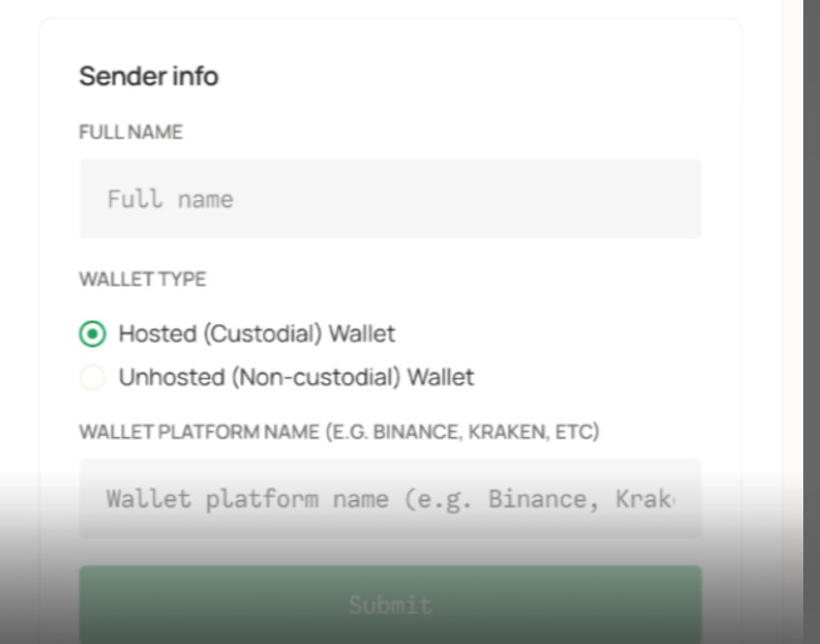Focus the Wallet platform name input field

(x=390, y=498)
